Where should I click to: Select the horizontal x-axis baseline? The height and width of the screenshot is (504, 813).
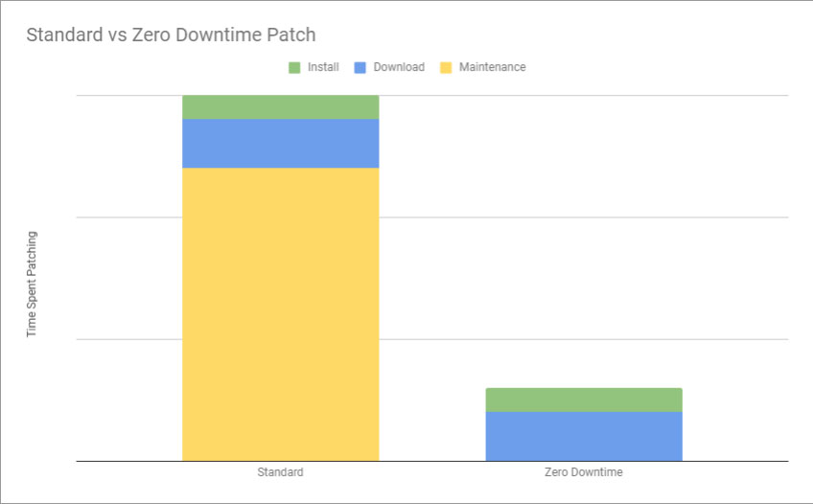coord(431,462)
